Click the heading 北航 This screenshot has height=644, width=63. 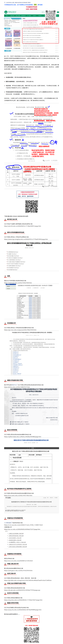9,276
